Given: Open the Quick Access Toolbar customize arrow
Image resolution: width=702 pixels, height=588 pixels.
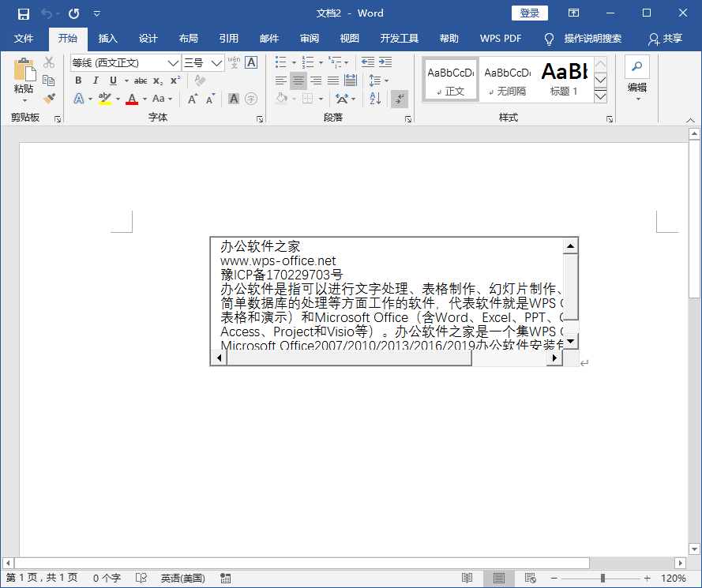Looking at the screenshot, I should (x=96, y=13).
